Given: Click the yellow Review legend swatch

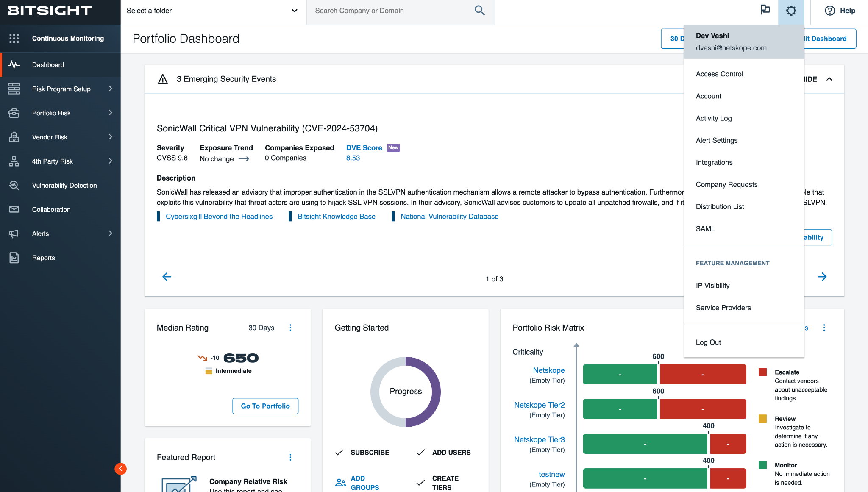Looking at the screenshot, I should (762, 419).
